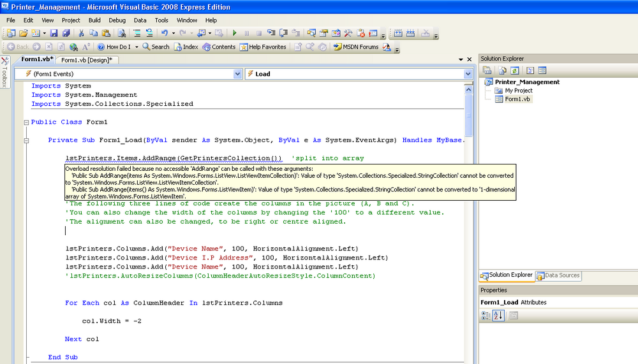Click the Categorized icon in Properties panel
638x364 pixels.
click(x=486, y=316)
